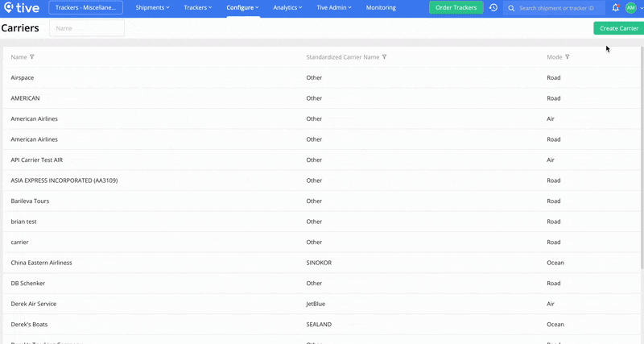Open American Airlines row with Road mode
The height and width of the screenshot is (344, 644).
pos(321,139)
